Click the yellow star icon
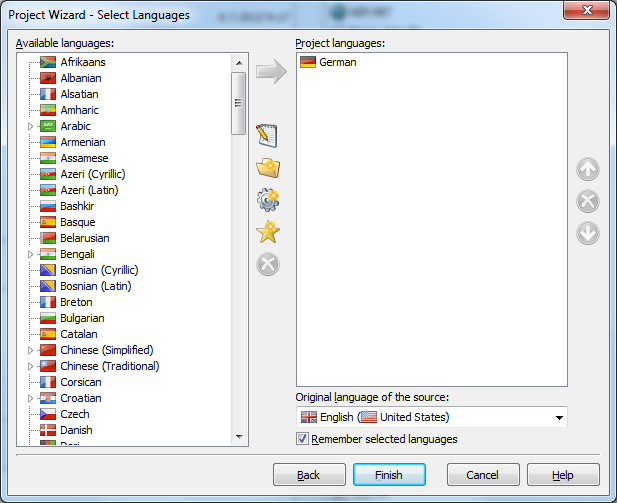The image size is (617, 503). pos(267,232)
